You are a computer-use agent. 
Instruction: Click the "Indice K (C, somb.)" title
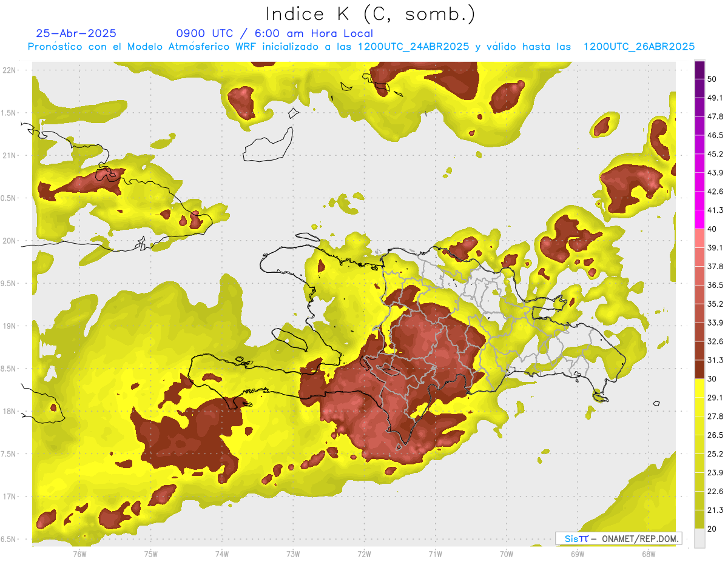click(371, 14)
